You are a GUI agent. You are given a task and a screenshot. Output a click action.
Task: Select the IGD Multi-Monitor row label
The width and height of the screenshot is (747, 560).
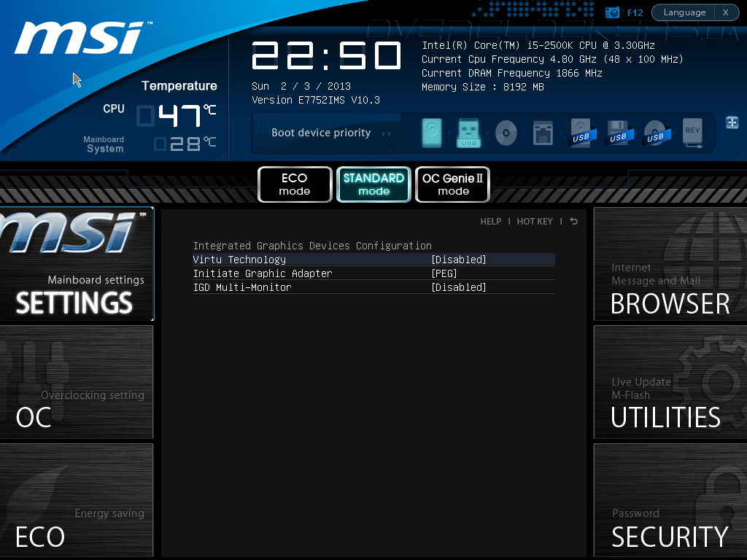click(x=242, y=287)
